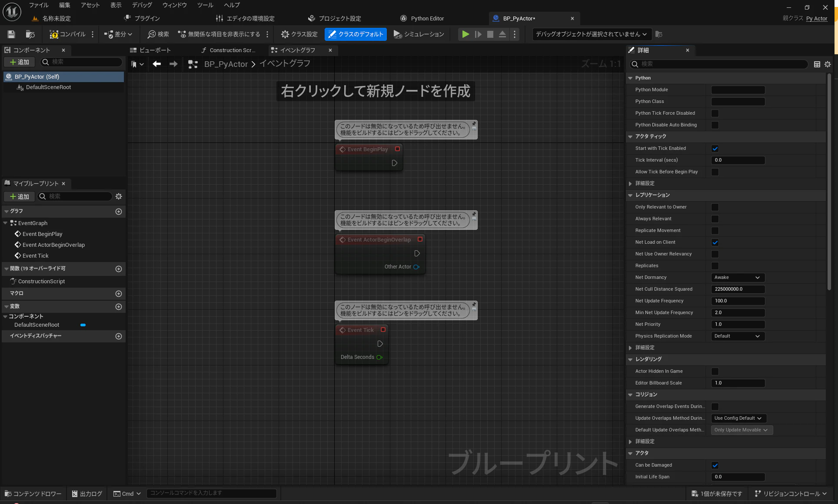Navigate forward with right arrow in graph

173,64
